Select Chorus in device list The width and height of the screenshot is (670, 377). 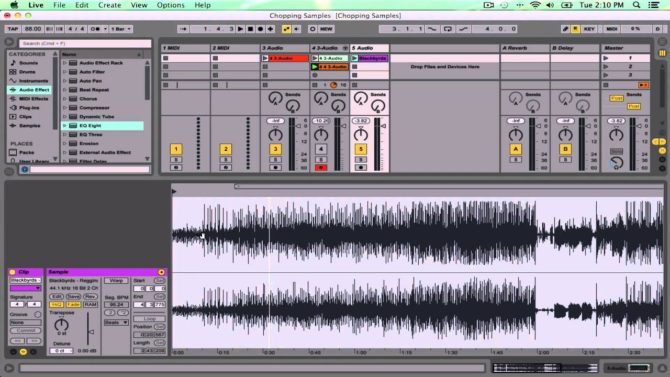pos(88,99)
